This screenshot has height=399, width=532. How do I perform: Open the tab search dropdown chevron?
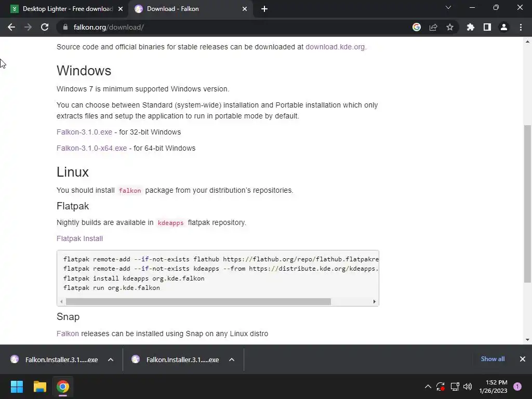[448, 7]
